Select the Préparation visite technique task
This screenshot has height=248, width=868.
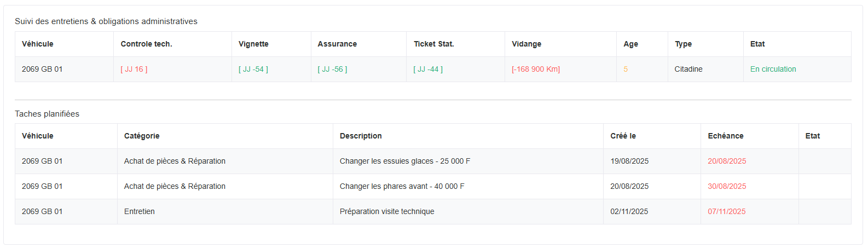386,212
